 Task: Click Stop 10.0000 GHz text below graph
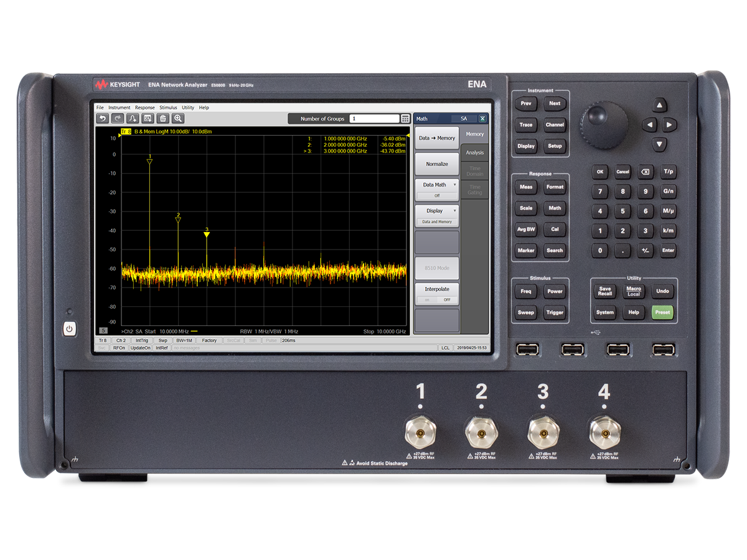385,332
